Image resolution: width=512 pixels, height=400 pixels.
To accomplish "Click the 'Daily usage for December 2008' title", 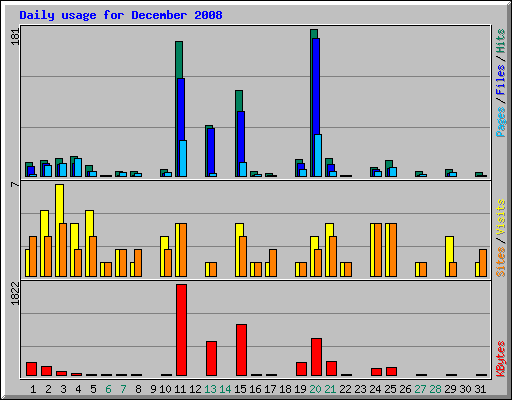I will coord(121,15).
